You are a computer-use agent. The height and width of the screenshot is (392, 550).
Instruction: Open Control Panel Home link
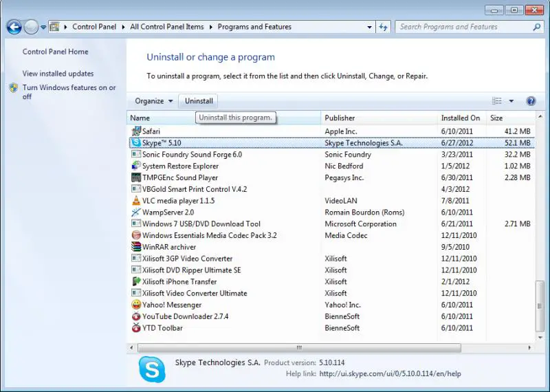[56, 52]
